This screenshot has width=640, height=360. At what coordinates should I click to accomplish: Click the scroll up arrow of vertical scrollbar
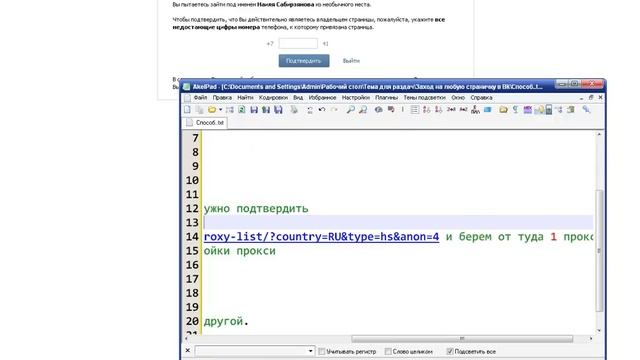pos(599,134)
